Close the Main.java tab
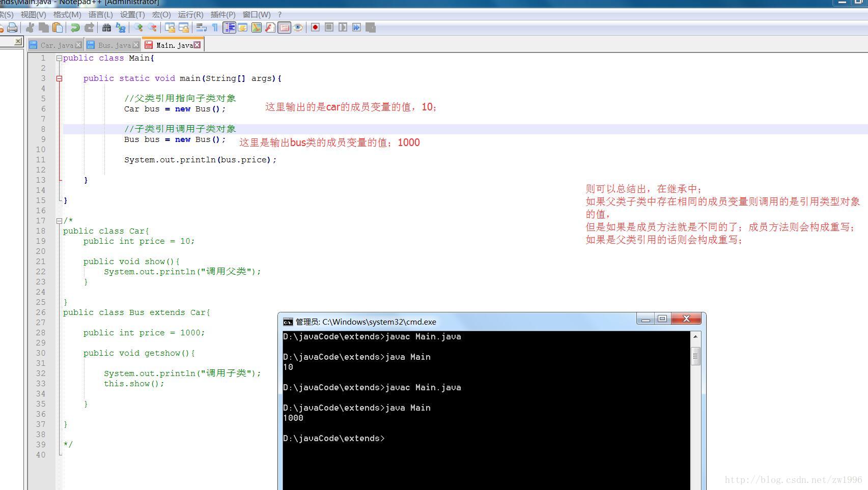Viewport: 868px width, 490px height. click(198, 45)
